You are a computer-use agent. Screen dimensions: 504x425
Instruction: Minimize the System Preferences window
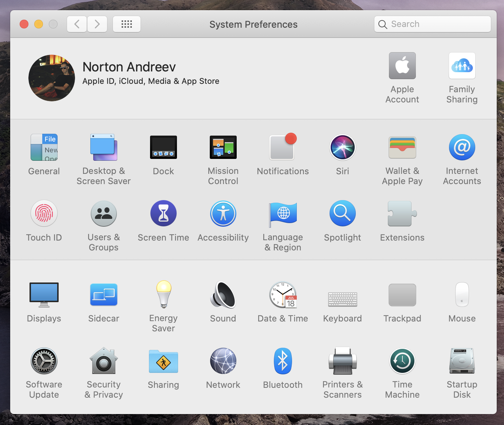pyautogui.click(x=39, y=24)
